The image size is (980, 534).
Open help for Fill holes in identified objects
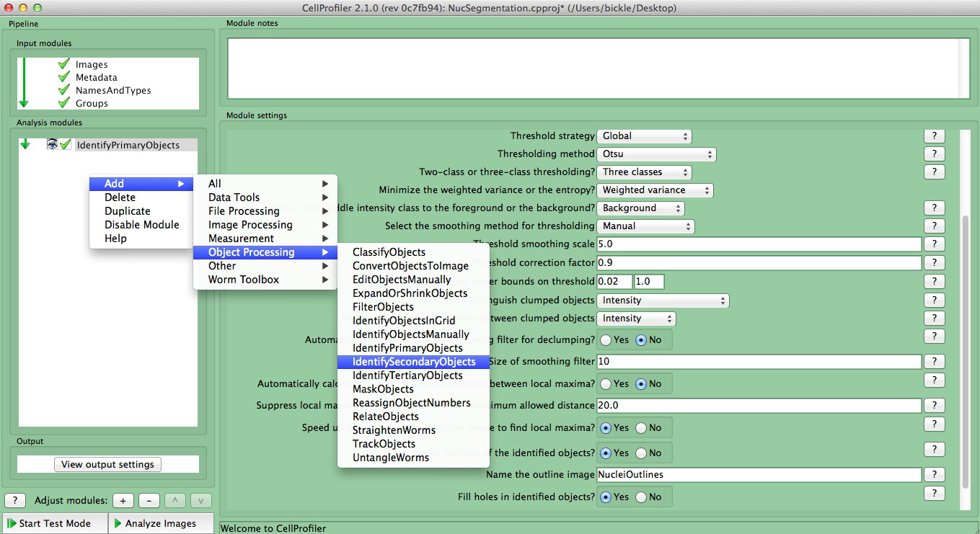(x=934, y=493)
